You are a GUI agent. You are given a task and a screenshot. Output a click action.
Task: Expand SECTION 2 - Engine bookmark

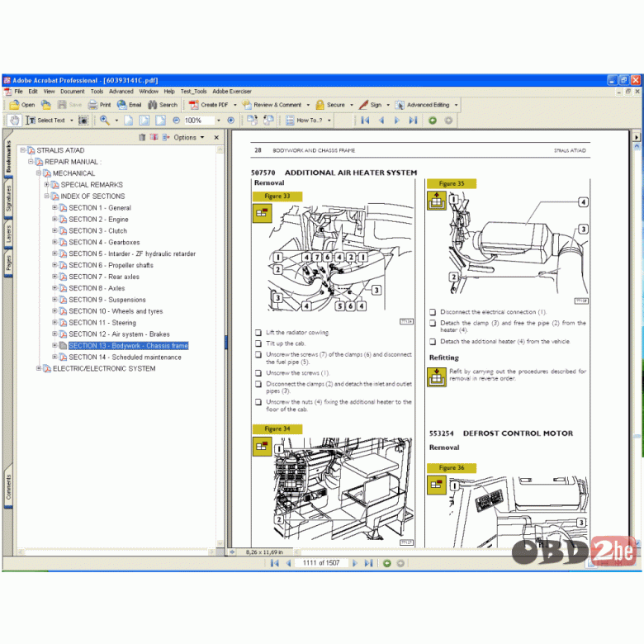54,220
